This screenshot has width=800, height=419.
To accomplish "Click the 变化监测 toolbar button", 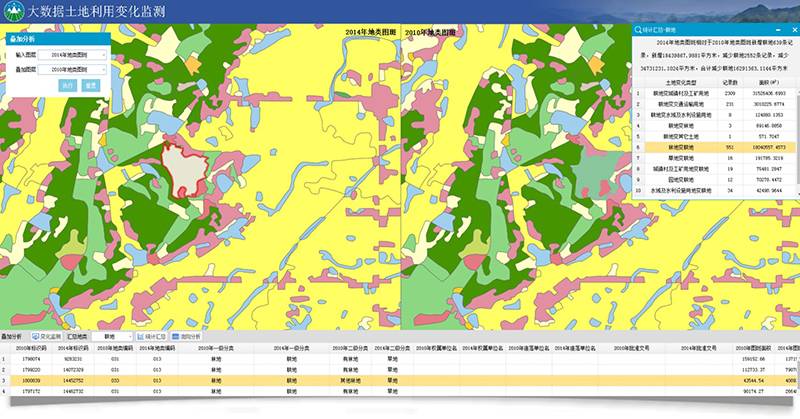I will (48, 337).
